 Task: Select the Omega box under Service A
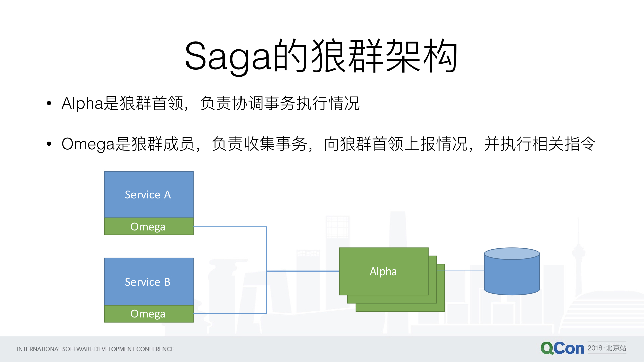(x=149, y=227)
